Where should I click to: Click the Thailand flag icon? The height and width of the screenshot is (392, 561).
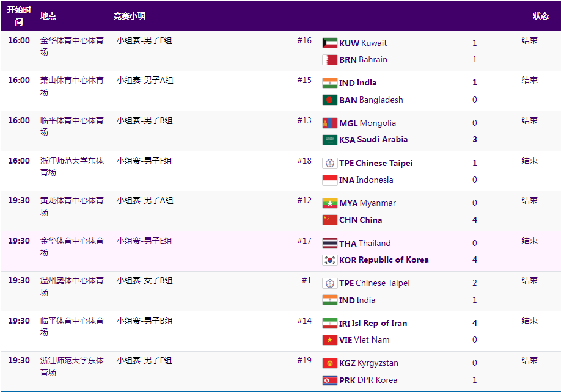pos(329,243)
